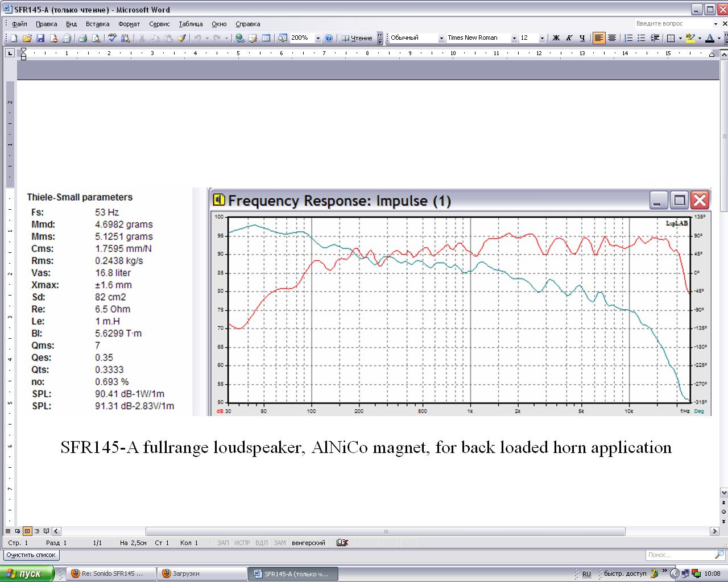
Task: Apply the font color A
Action: [709, 38]
